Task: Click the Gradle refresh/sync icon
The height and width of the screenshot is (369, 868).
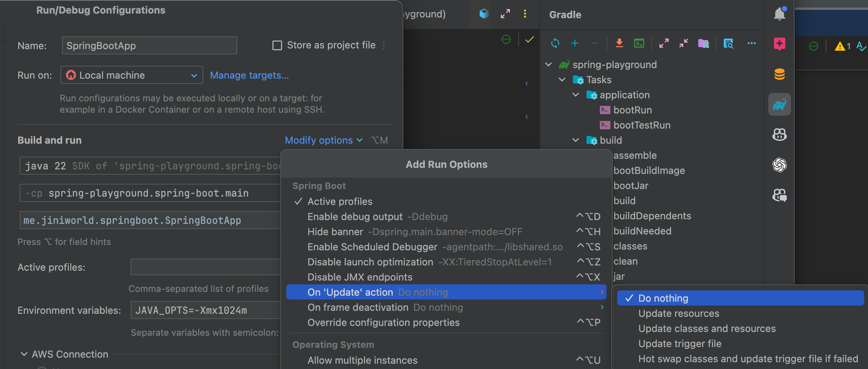Action: click(555, 43)
